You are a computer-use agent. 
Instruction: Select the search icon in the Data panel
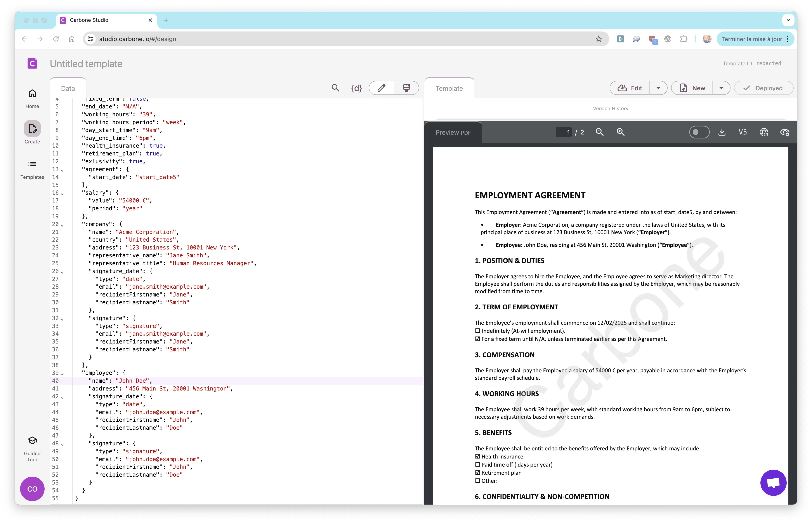tap(335, 88)
